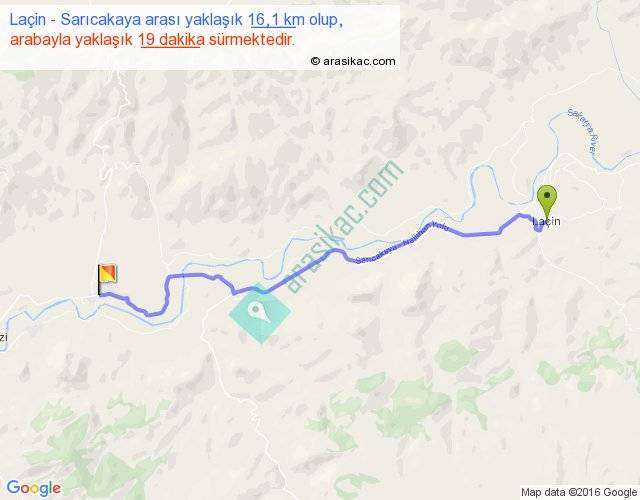Screen dimensions: 640x500
Task: Select the Laçin town label
Action: (547, 221)
